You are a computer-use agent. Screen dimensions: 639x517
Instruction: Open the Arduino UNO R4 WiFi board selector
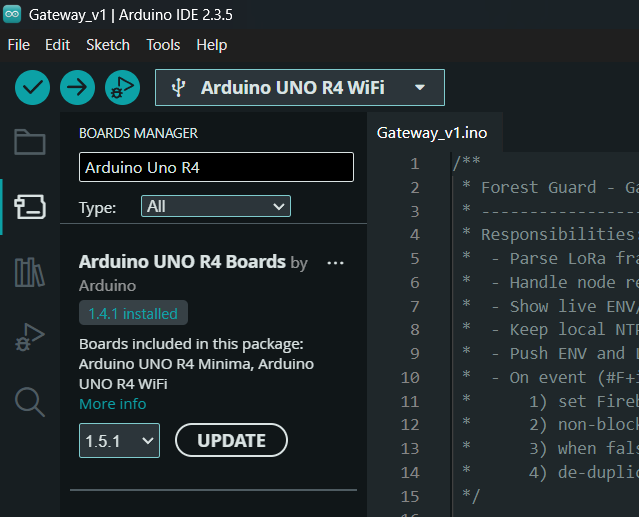(x=300, y=87)
